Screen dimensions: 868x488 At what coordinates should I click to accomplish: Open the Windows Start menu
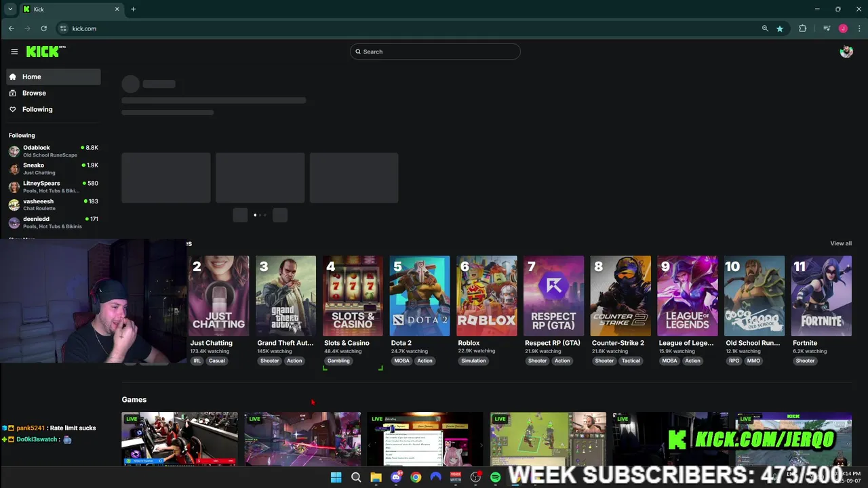336,477
